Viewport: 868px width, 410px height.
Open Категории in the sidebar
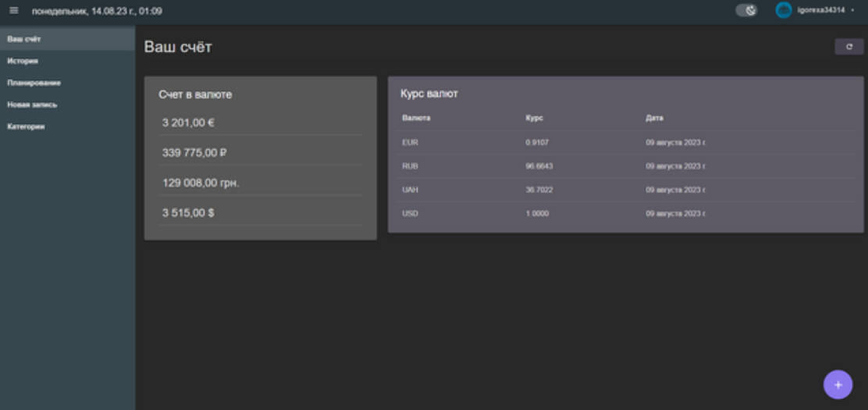point(68,127)
